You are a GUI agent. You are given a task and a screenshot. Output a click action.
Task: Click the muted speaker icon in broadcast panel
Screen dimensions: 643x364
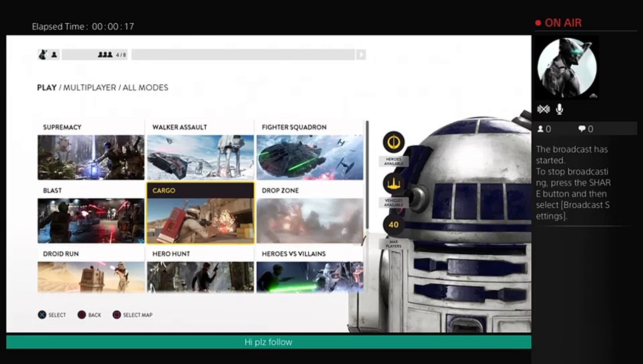click(543, 109)
